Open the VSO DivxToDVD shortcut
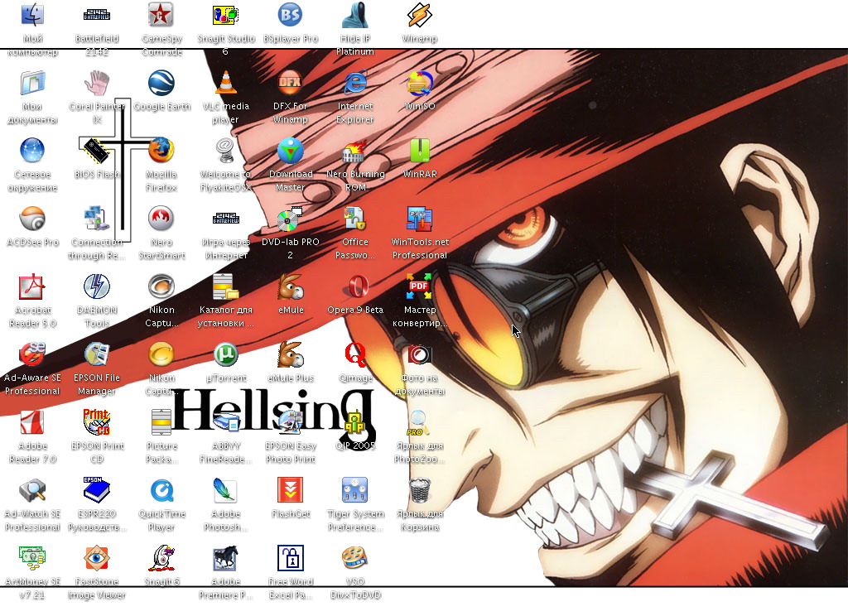This screenshot has width=848, height=616. tap(354, 558)
